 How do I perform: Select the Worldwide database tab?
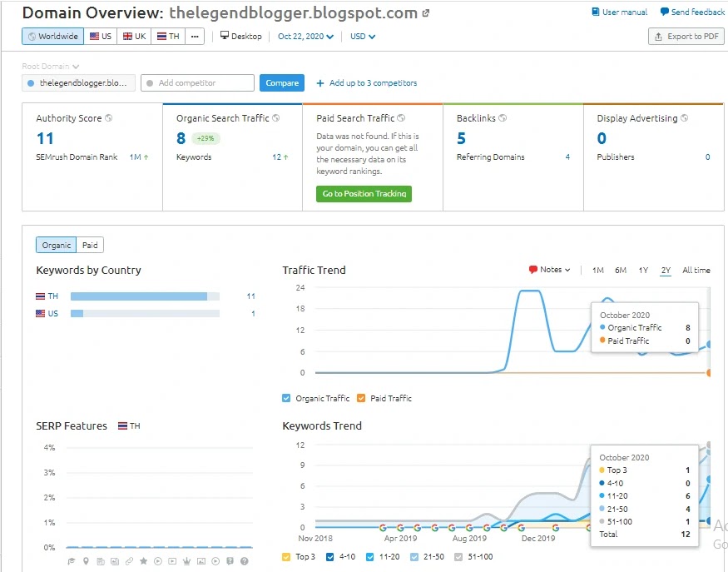point(53,37)
